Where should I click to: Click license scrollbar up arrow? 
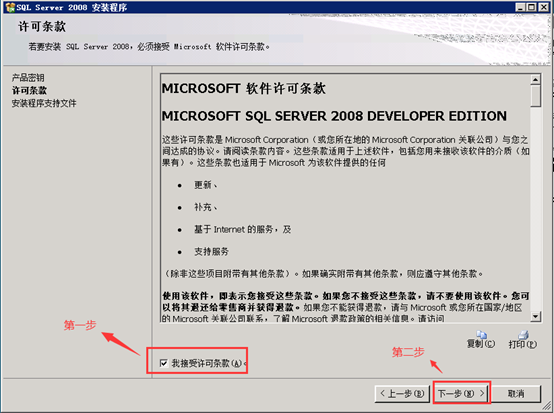[536, 80]
